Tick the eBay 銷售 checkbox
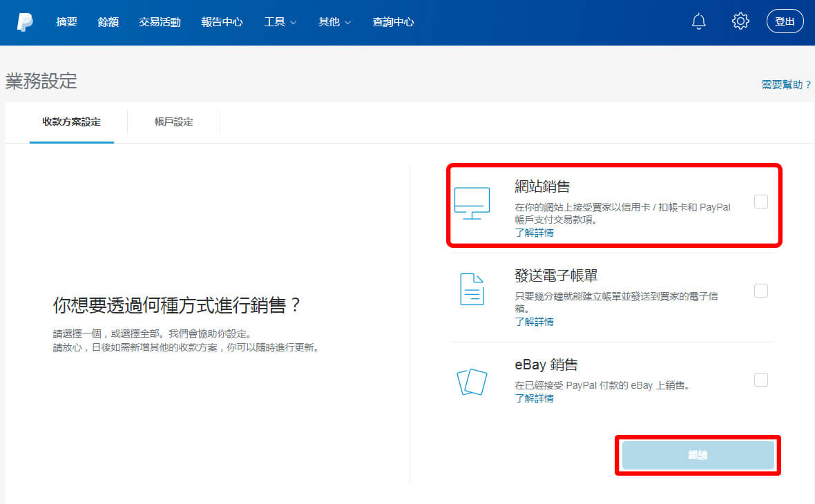 (x=761, y=380)
